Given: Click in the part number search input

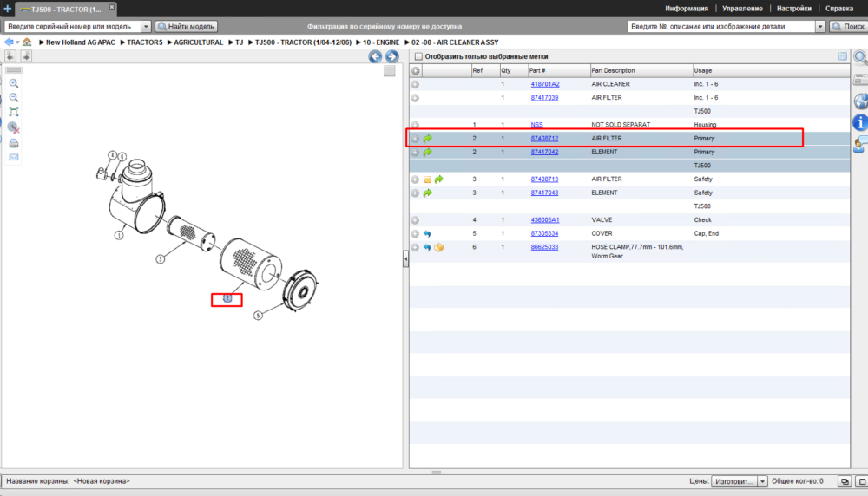Looking at the screenshot, I should [x=721, y=27].
